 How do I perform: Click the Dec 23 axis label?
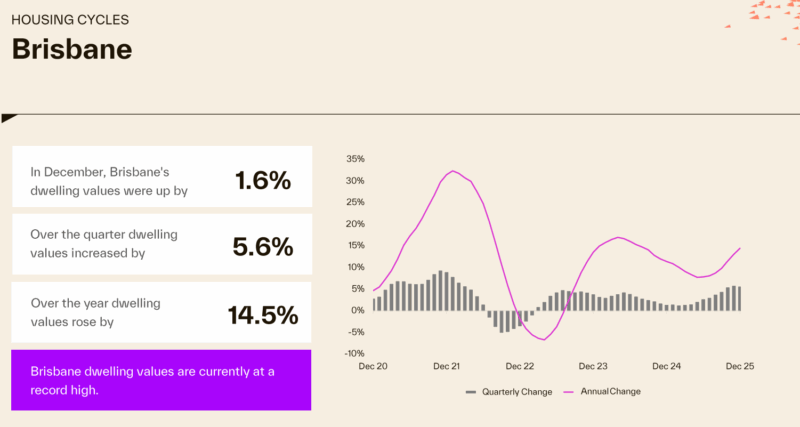594,367
